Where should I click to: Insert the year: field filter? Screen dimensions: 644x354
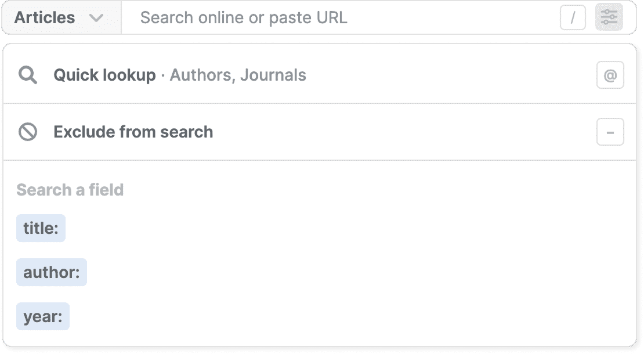click(43, 316)
